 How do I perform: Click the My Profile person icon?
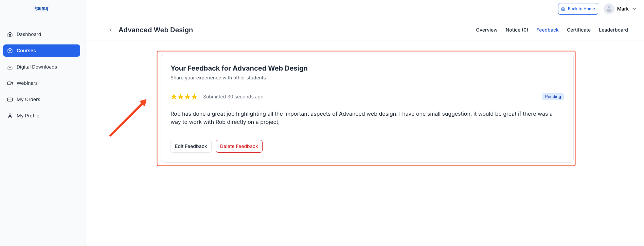tap(10, 116)
